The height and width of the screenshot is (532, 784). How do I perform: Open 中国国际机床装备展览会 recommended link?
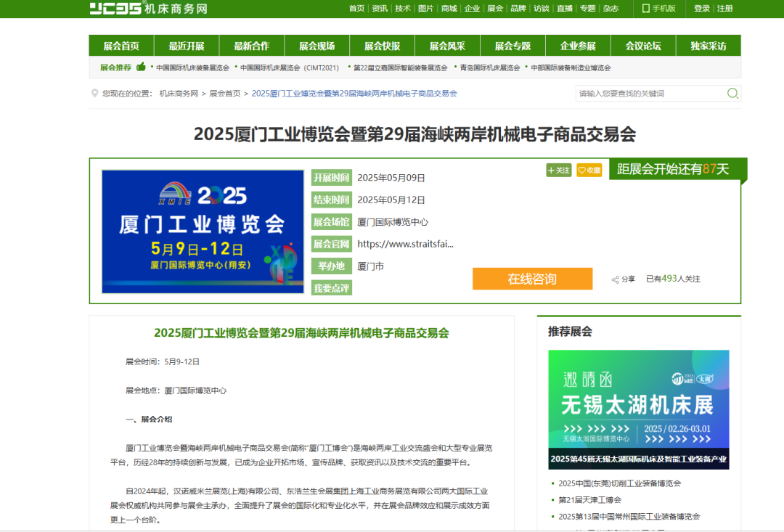click(x=192, y=67)
